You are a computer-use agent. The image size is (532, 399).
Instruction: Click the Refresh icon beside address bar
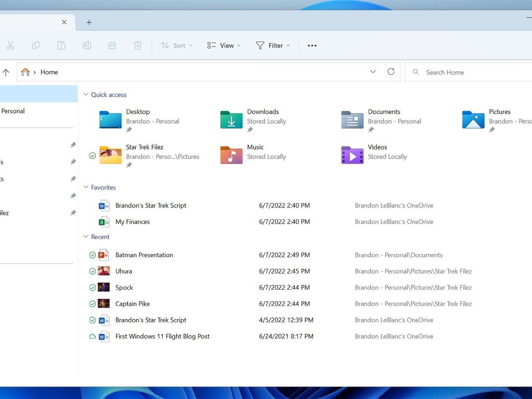point(391,72)
